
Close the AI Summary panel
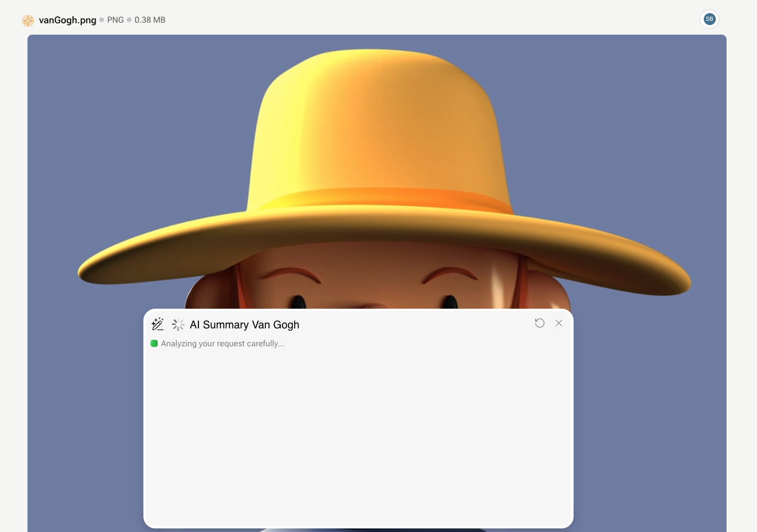point(559,323)
